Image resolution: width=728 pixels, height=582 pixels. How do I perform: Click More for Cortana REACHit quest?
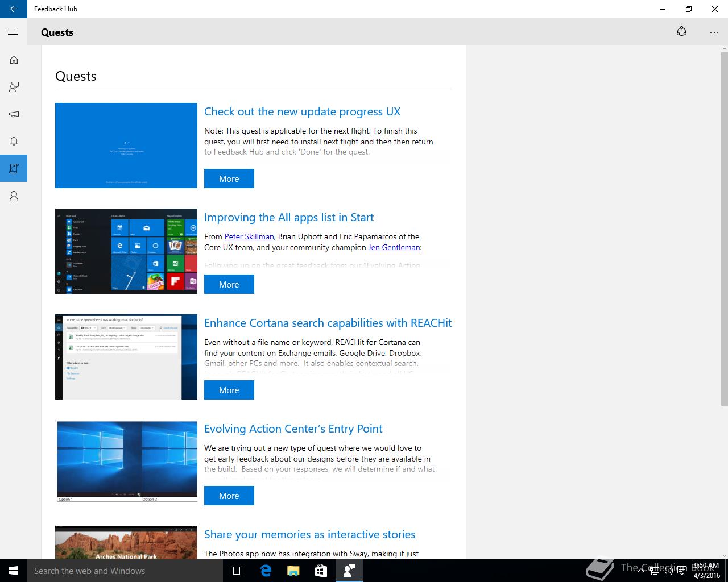[x=229, y=390]
